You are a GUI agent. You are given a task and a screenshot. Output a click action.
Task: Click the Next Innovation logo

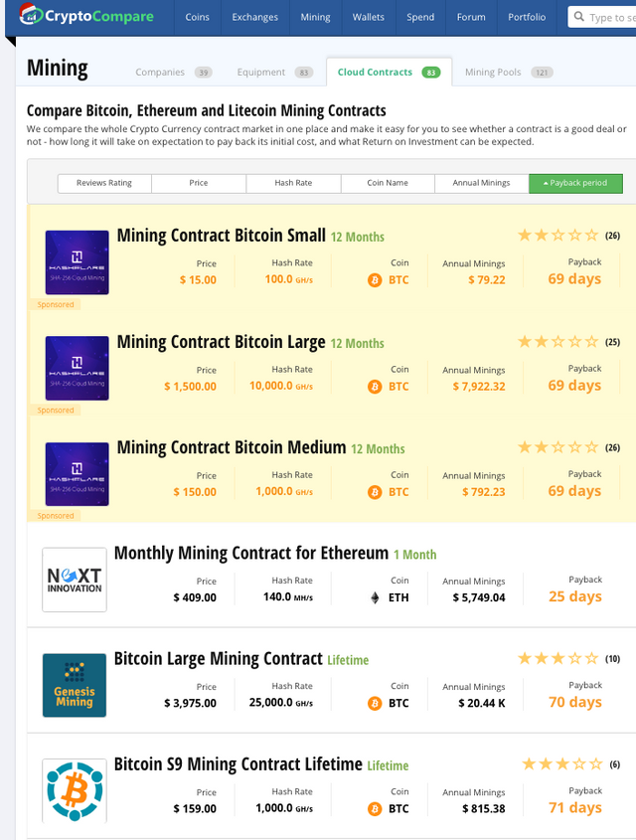coord(75,580)
